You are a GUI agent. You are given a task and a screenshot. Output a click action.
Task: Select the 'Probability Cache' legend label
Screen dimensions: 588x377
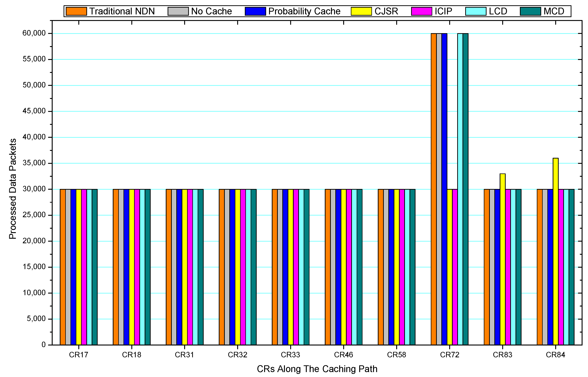(x=304, y=11)
